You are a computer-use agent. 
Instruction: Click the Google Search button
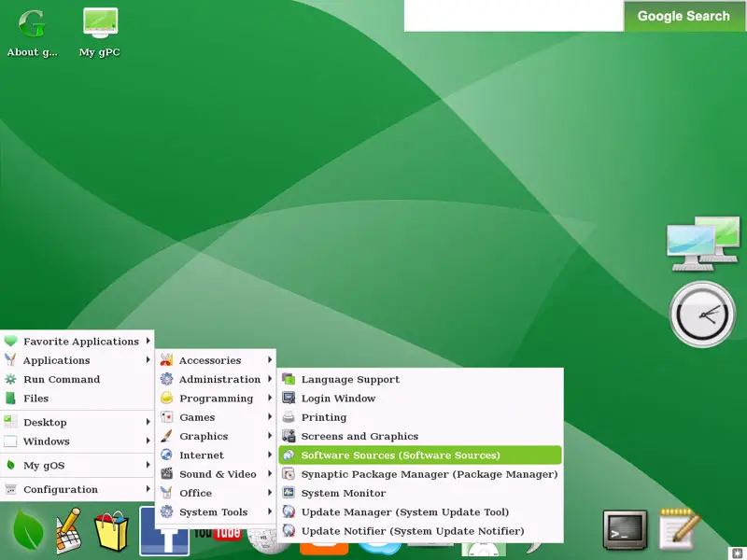684,16
